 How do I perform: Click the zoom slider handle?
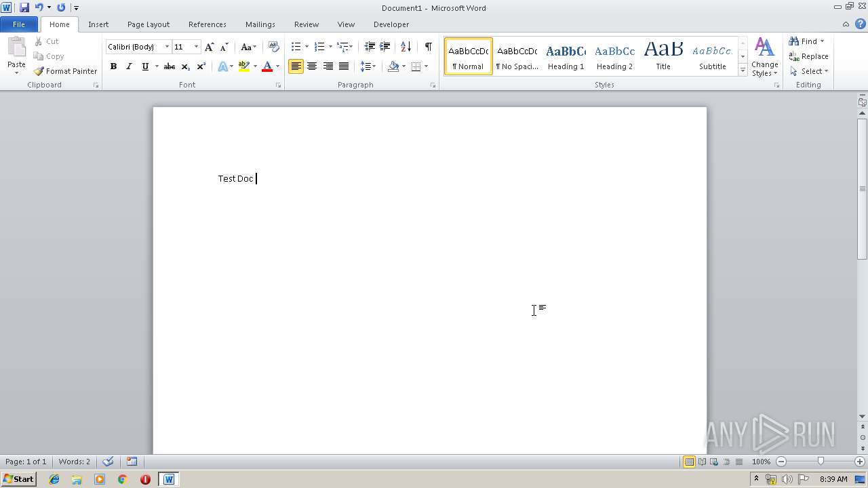click(x=821, y=462)
